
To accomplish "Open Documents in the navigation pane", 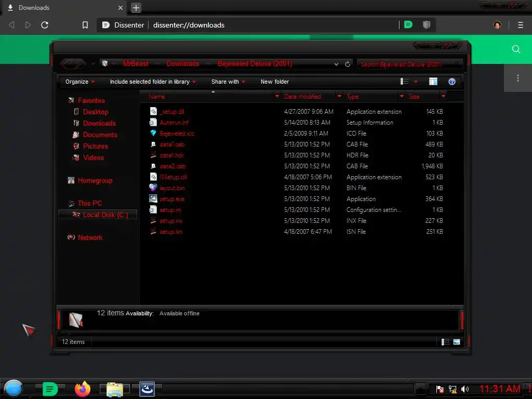I will 100,135.
